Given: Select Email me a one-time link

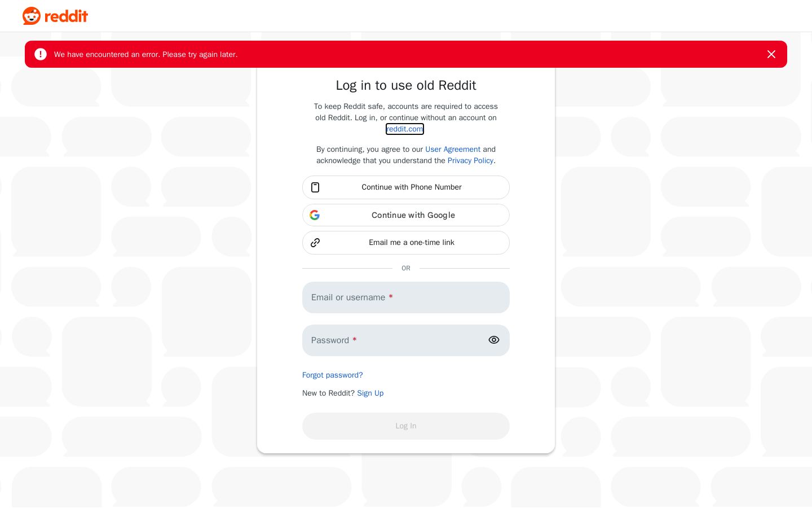Looking at the screenshot, I should coord(406,243).
